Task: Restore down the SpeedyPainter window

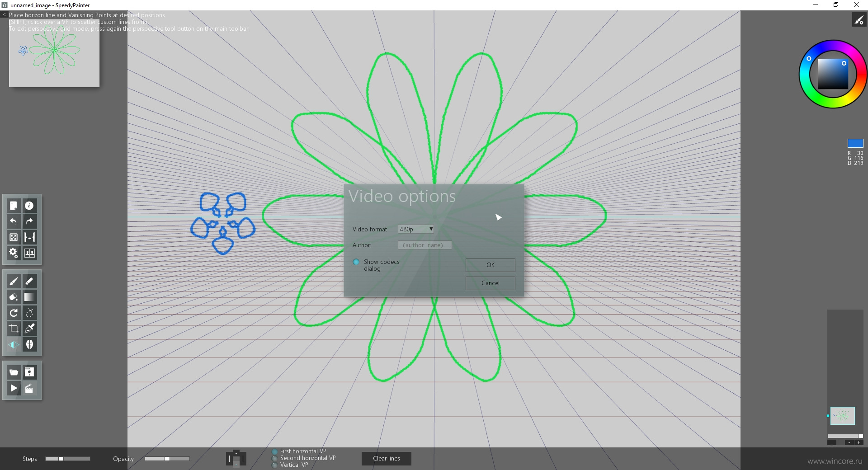Action: pyautogui.click(x=836, y=5)
